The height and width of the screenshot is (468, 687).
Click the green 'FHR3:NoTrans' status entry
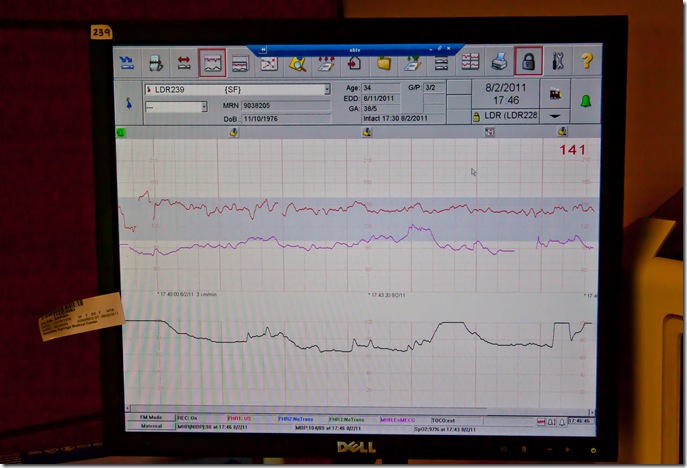[x=347, y=420]
